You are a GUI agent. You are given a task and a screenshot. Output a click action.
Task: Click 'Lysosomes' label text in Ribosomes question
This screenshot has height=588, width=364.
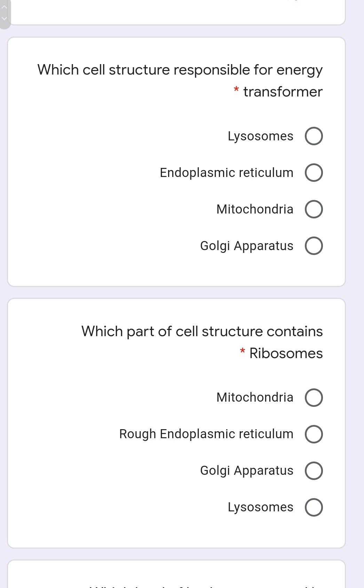pos(260,507)
